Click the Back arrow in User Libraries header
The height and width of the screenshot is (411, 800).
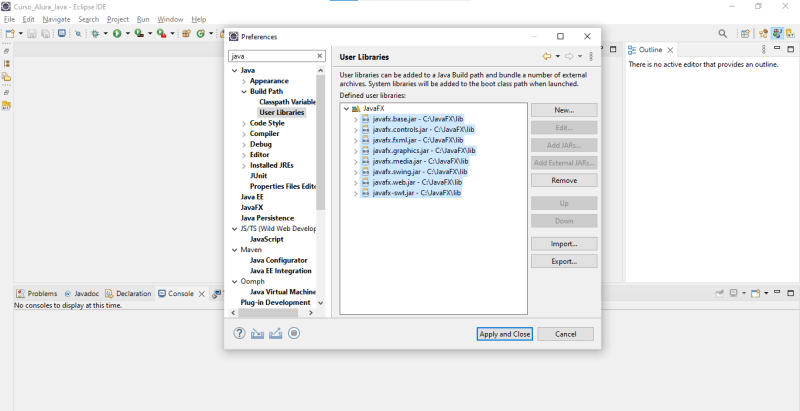pyautogui.click(x=547, y=57)
